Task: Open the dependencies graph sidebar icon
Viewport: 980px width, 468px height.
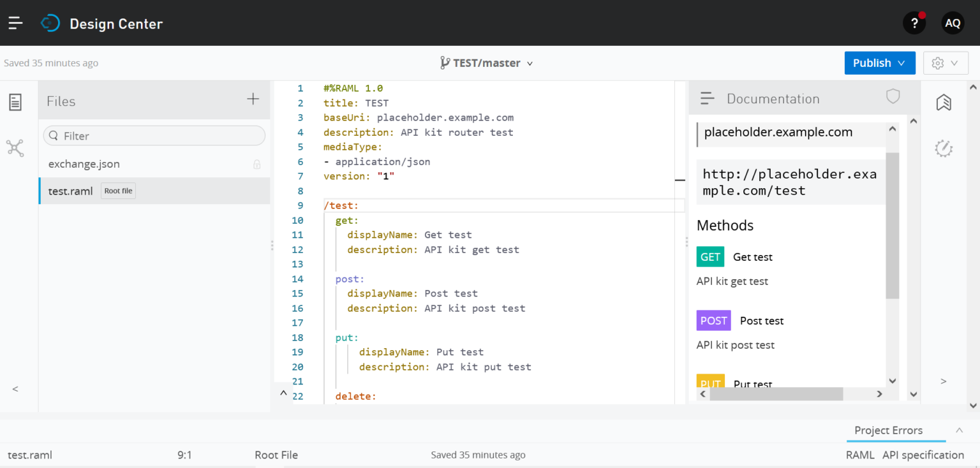Action: (15, 149)
